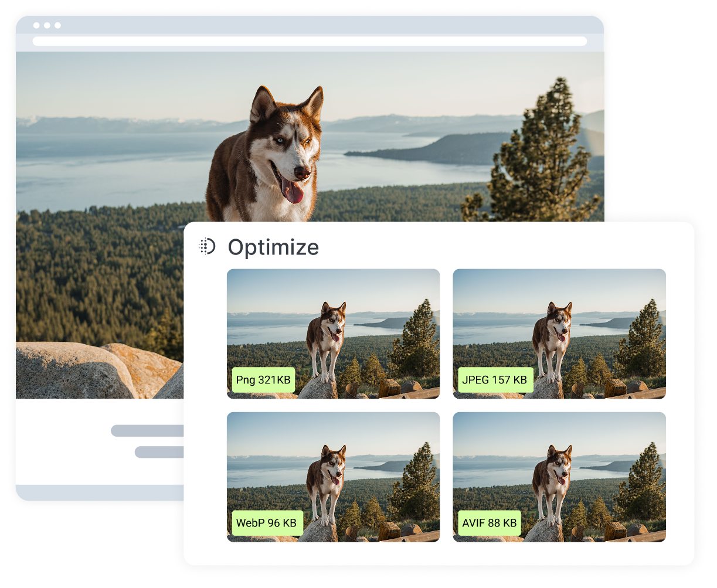
Task: Focus the browser address bar
Action: pos(310,41)
